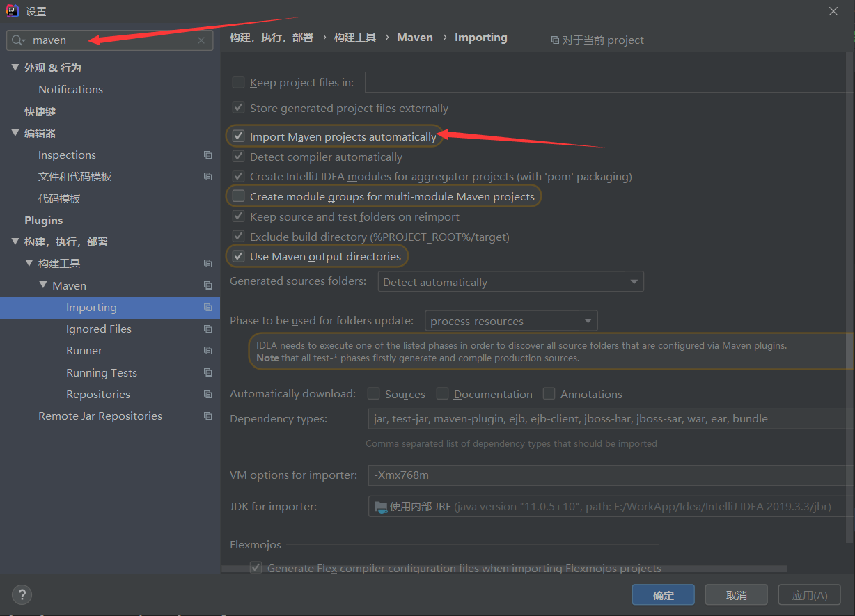Clear the maven search text

click(x=201, y=40)
